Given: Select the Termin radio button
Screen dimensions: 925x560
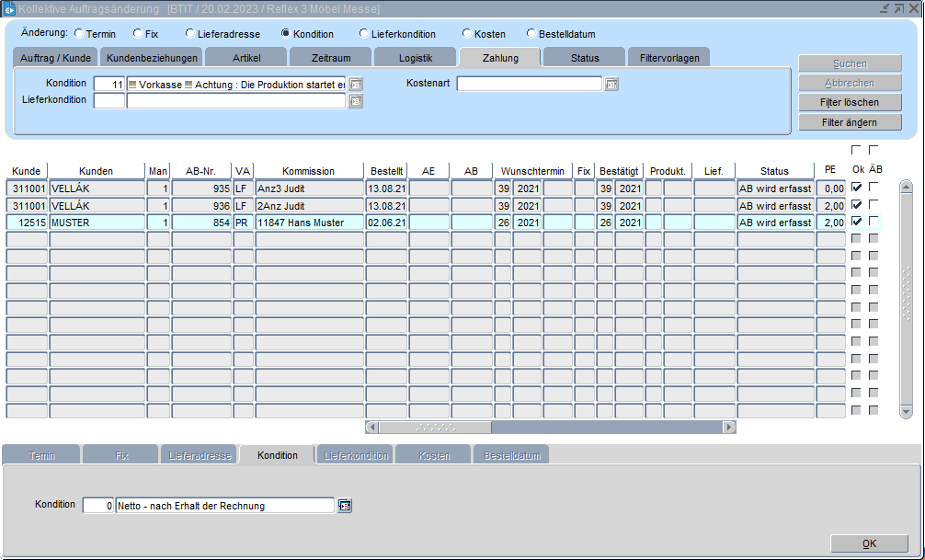Looking at the screenshot, I should (x=80, y=34).
